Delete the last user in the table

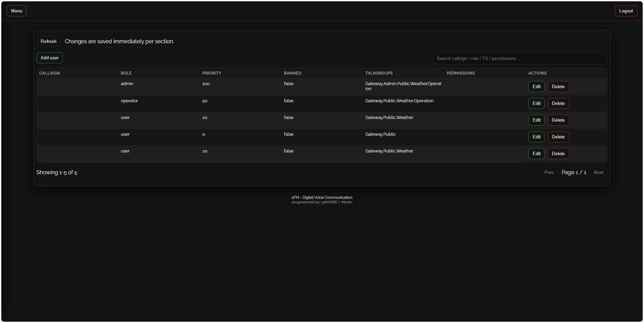pyautogui.click(x=558, y=154)
